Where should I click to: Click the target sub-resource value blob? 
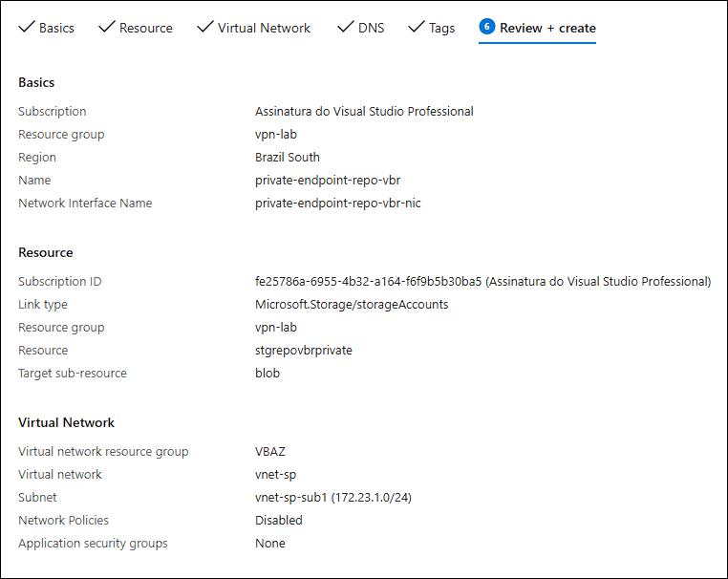[x=268, y=373]
